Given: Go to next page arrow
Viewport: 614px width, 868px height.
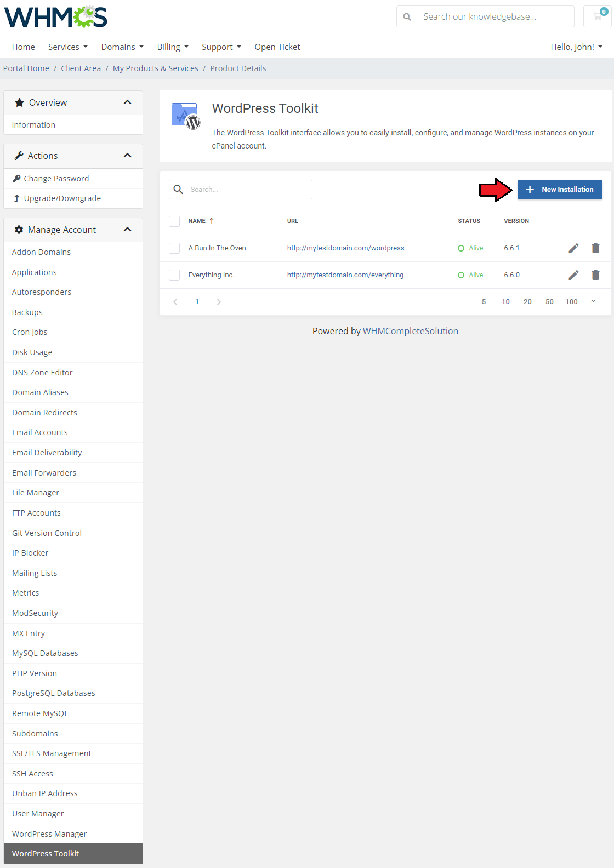Looking at the screenshot, I should tap(219, 302).
